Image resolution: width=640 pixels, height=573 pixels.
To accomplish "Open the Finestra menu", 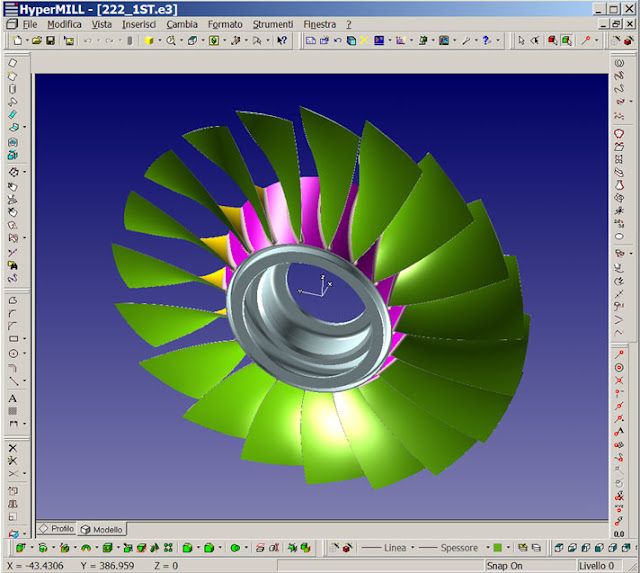I will coord(320,24).
